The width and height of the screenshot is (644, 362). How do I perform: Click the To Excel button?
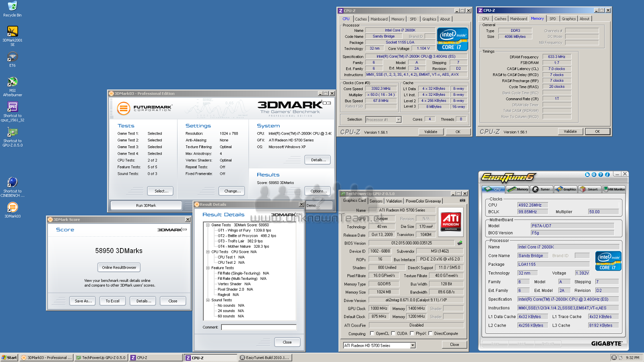pyautogui.click(x=112, y=301)
